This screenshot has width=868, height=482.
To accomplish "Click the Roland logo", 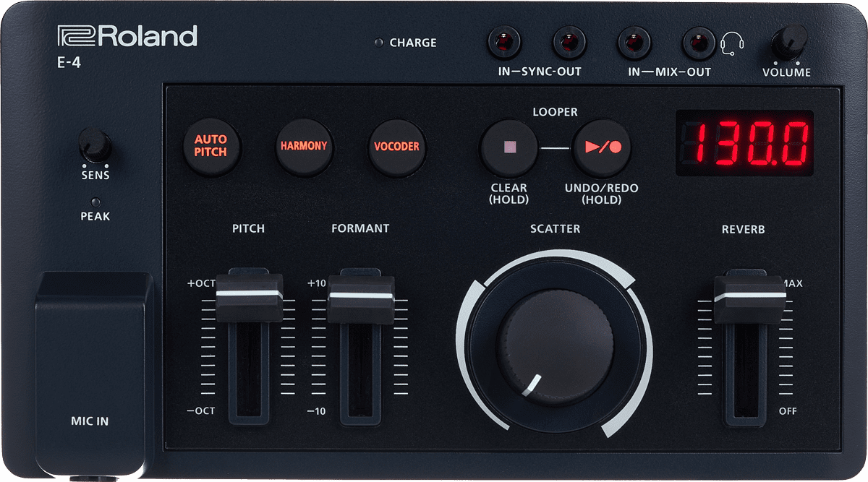I will [x=127, y=36].
